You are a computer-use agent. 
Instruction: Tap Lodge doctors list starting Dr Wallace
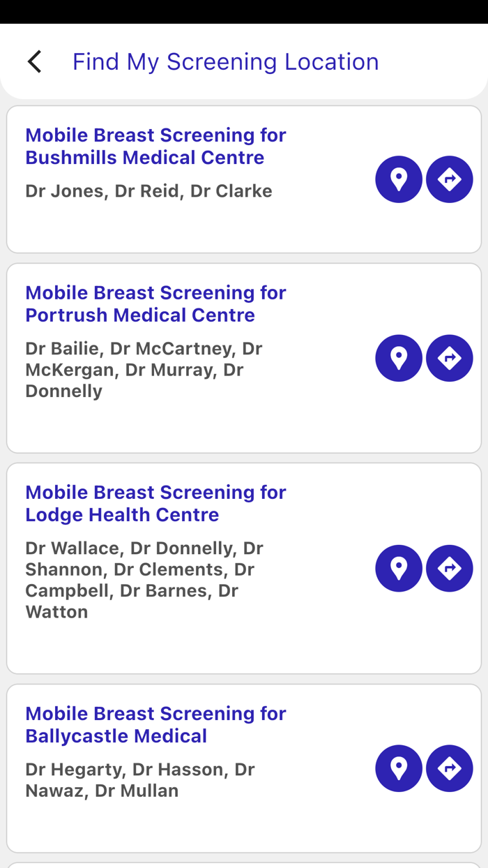[144, 580]
